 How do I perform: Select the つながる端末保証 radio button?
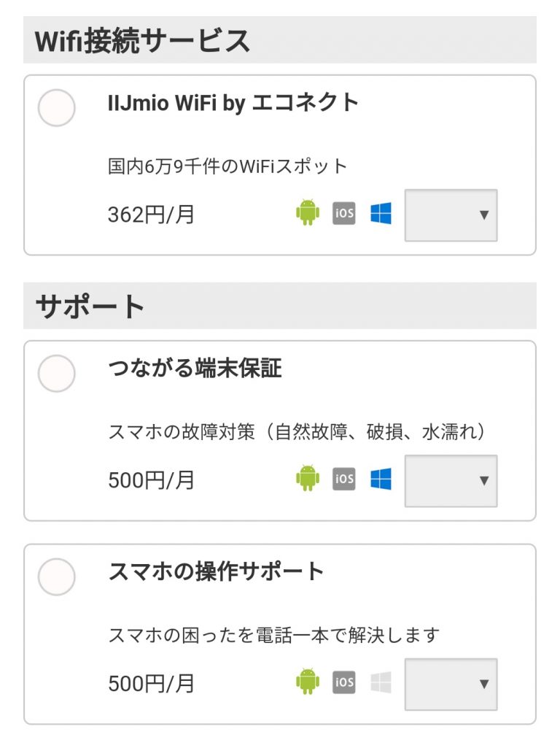[56, 374]
